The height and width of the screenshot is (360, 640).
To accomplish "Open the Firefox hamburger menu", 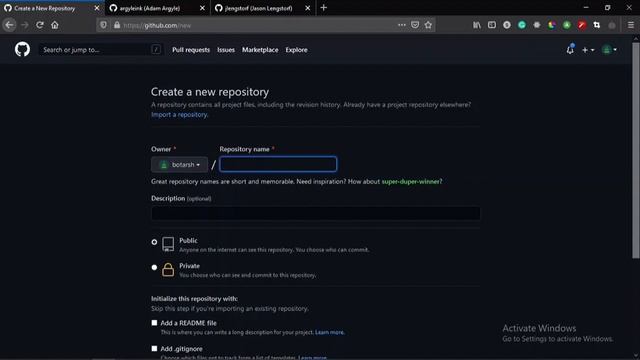I will [631, 25].
